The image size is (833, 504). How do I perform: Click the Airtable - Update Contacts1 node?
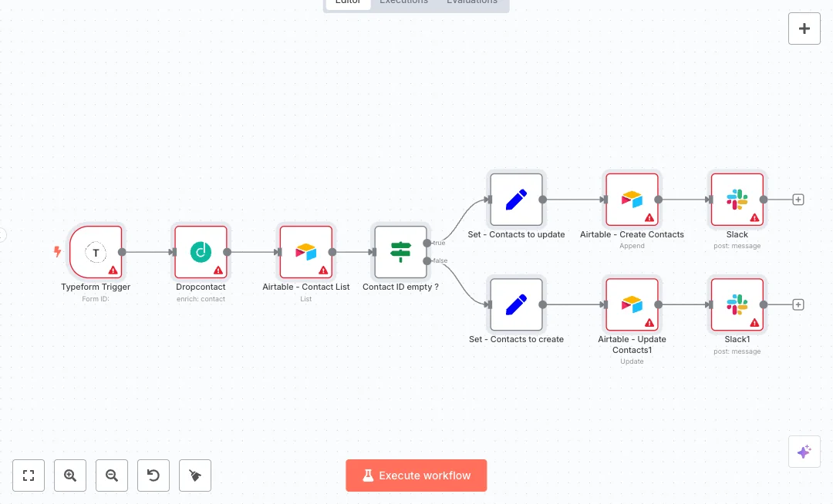[x=632, y=304]
